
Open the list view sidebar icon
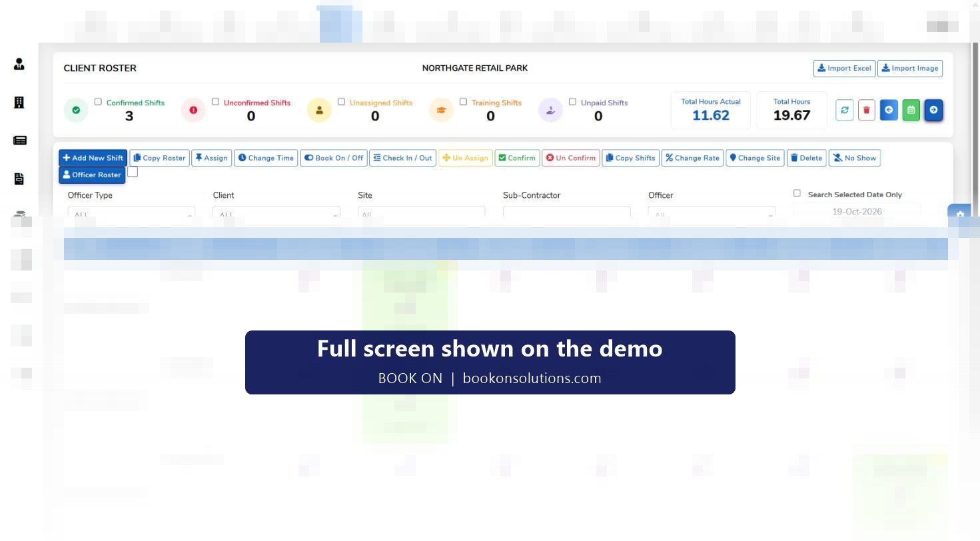[x=19, y=141]
